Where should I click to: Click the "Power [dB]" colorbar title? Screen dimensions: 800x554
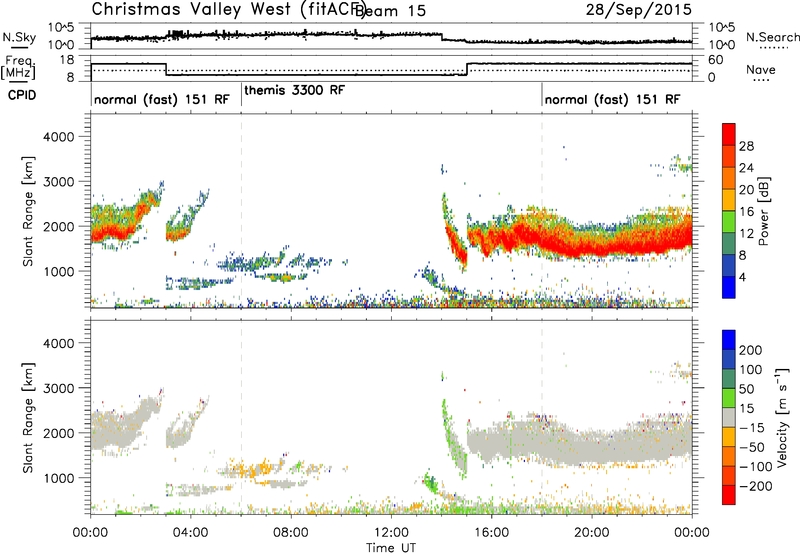coord(764,211)
